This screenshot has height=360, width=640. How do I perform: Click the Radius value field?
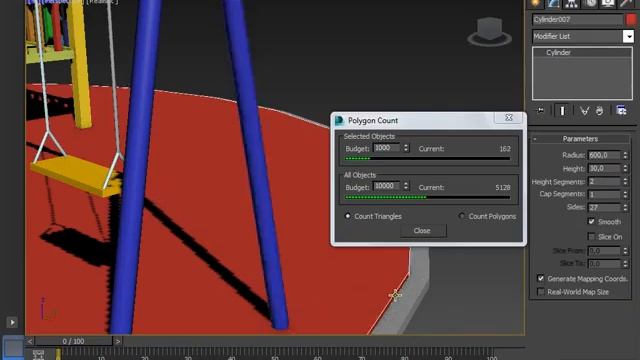tap(604, 156)
